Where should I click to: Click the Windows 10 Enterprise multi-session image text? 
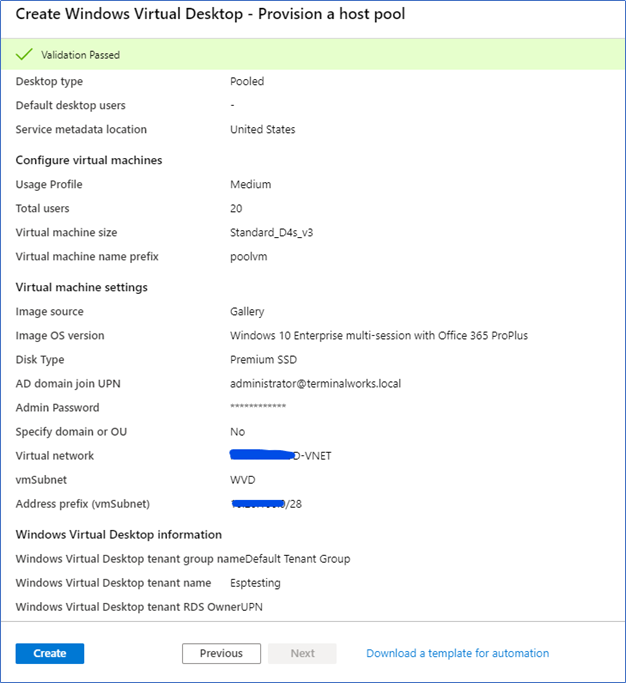(x=379, y=335)
